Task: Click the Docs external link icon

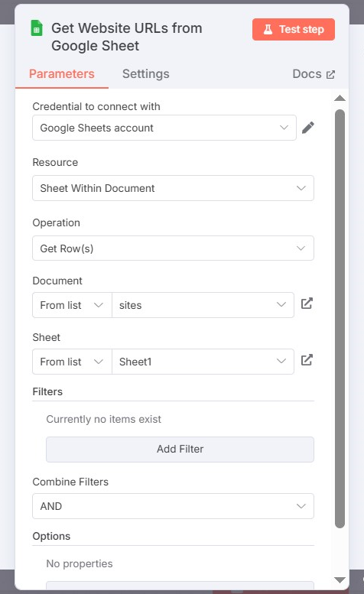Action: 330,75
